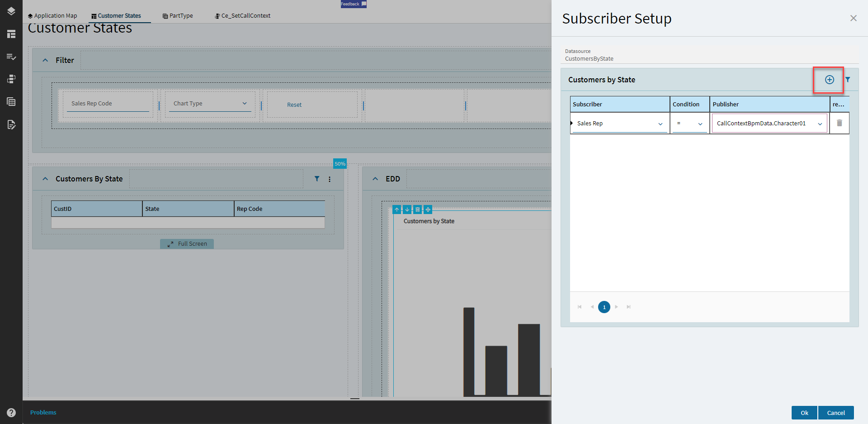The height and width of the screenshot is (424, 868).
Task: Click the CustomersByState datasource field
Action: (x=709, y=55)
